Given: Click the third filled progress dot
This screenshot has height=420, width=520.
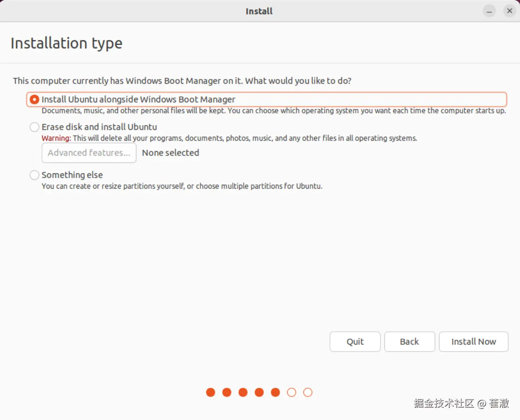Looking at the screenshot, I should coord(243,393).
